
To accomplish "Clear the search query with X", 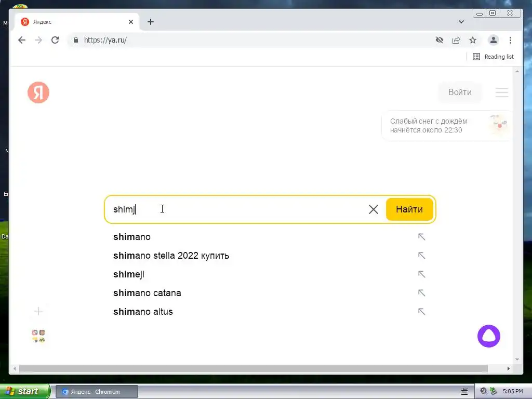I will [x=373, y=209].
